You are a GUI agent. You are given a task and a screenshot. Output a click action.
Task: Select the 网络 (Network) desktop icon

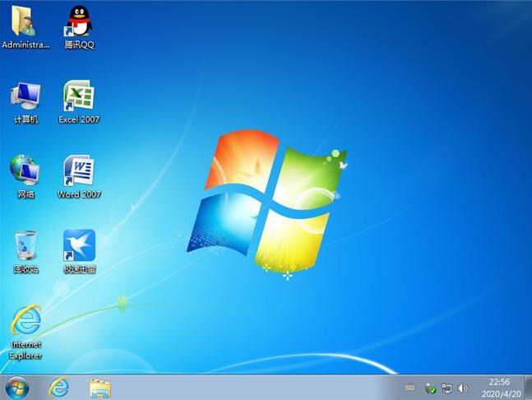tap(25, 170)
